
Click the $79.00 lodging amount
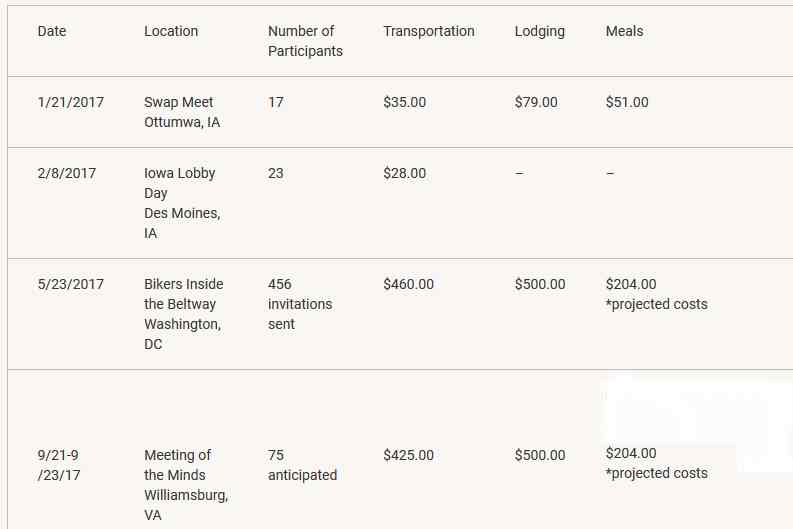pyautogui.click(x=536, y=102)
